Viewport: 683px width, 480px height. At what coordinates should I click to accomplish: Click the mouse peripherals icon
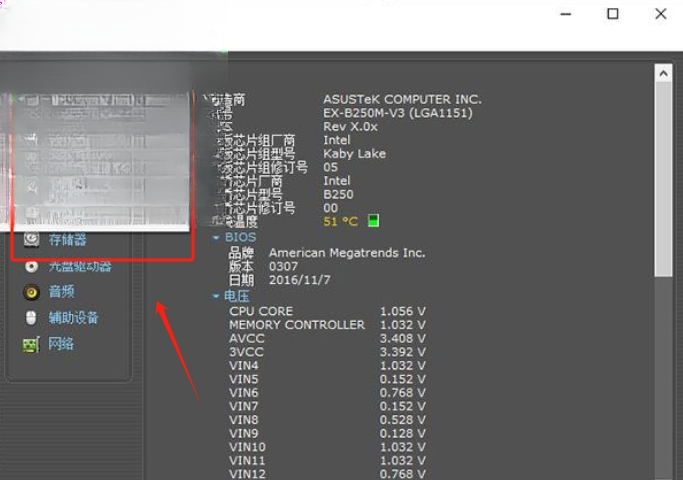coord(31,318)
